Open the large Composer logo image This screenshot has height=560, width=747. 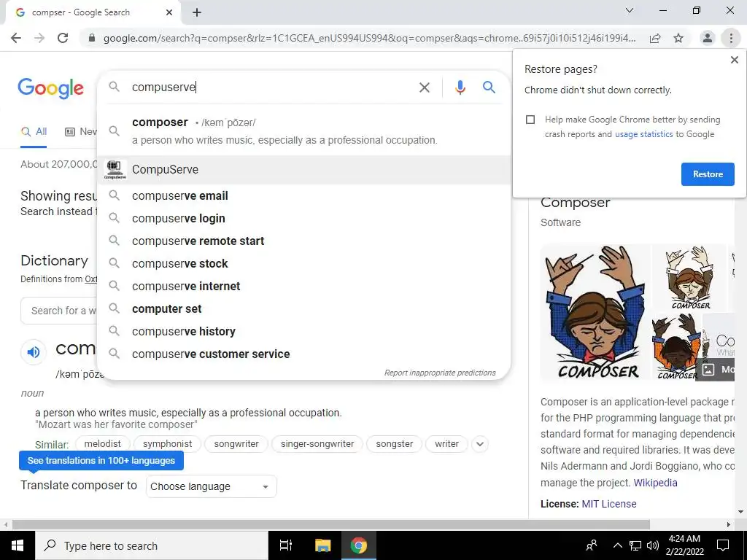595,313
